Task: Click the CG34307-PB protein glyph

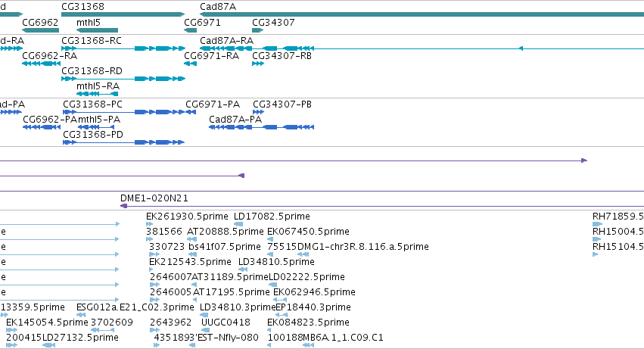Action: click(258, 112)
